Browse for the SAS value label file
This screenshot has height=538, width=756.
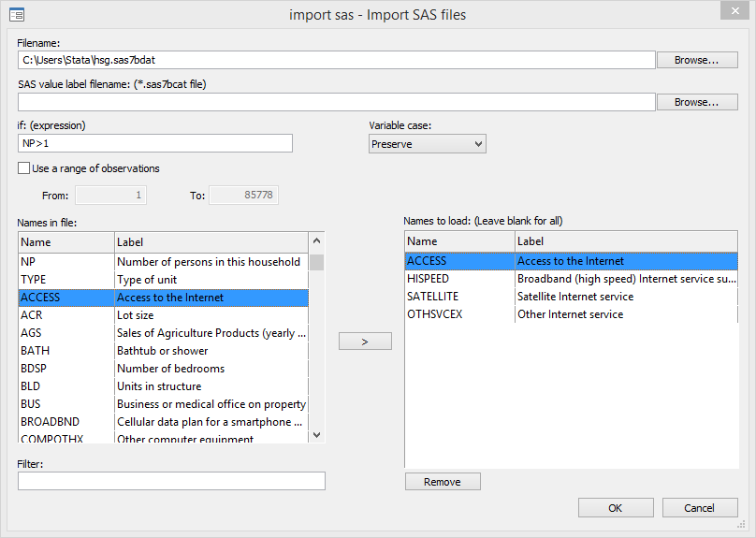pyautogui.click(x=697, y=102)
